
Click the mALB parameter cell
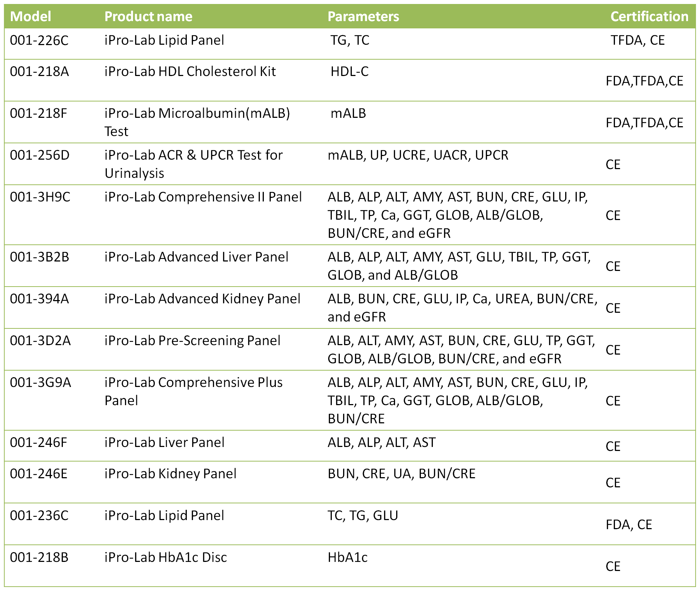pyautogui.click(x=348, y=113)
